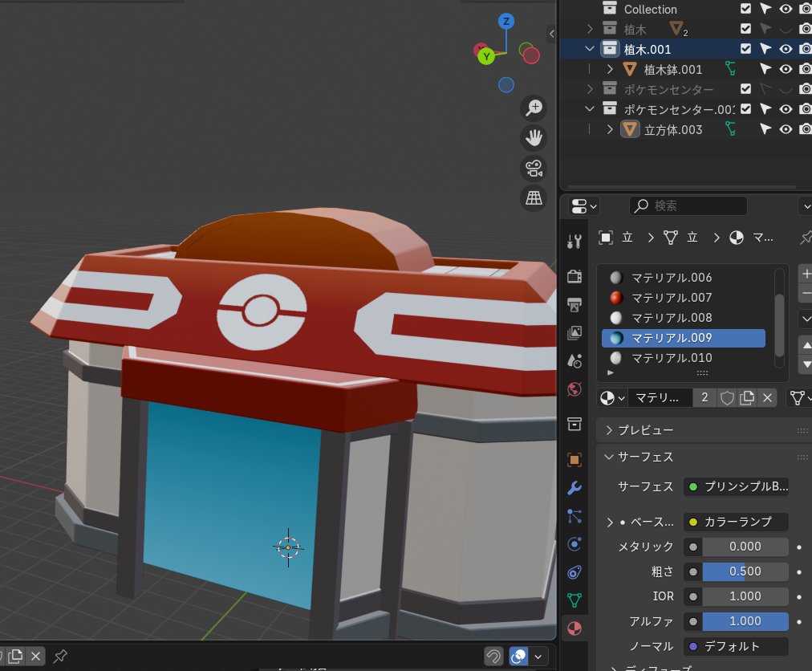Toggle selectability arrow of 植木鉢.001
Image resolution: width=812 pixels, height=671 pixels.
pyautogui.click(x=765, y=69)
